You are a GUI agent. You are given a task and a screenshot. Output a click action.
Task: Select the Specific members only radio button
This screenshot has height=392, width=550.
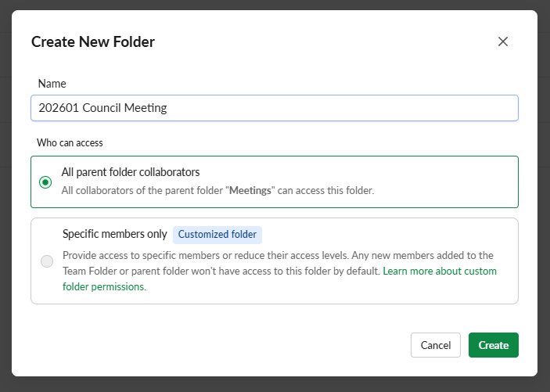click(47, 261)
